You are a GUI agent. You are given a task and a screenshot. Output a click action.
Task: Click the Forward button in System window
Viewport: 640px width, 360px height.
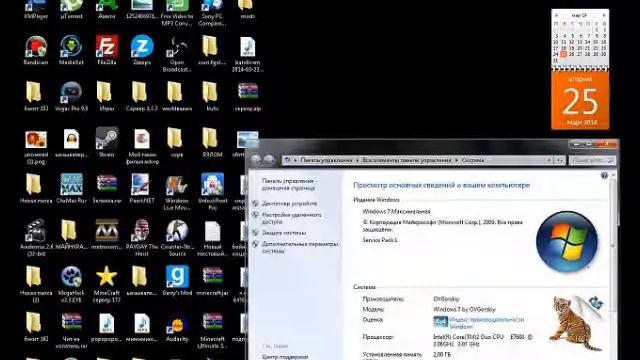pos(269,160)
